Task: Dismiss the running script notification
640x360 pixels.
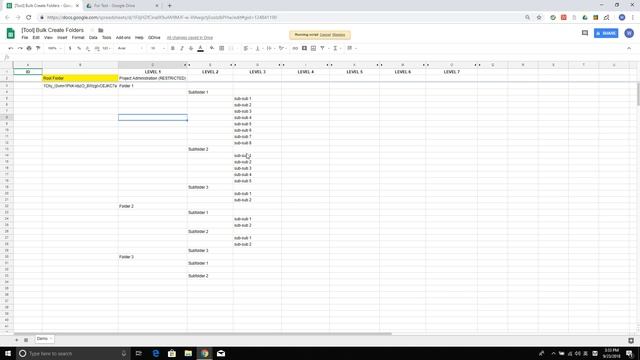Action: [x=339, y=35]
